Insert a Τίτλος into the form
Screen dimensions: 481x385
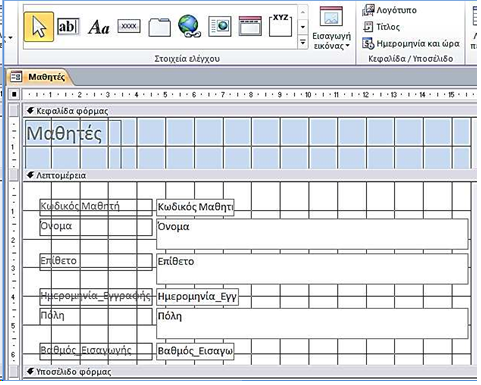[381, 27]
